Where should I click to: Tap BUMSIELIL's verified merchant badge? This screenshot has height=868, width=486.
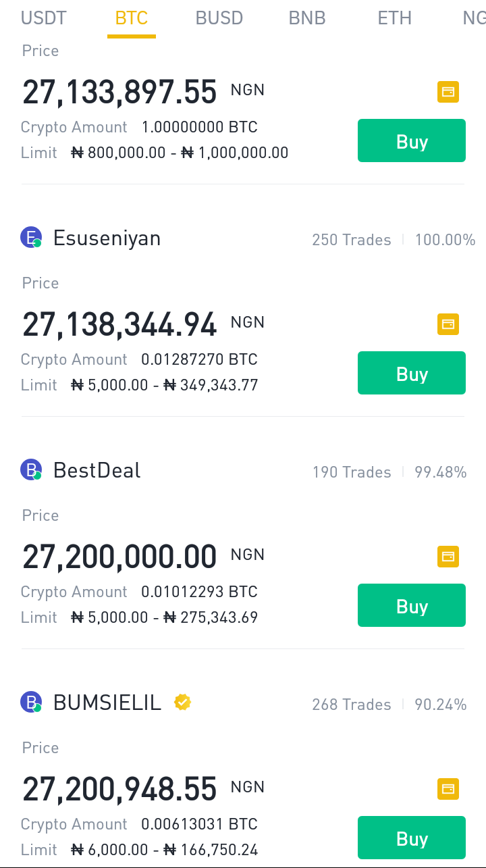point(182,703)
